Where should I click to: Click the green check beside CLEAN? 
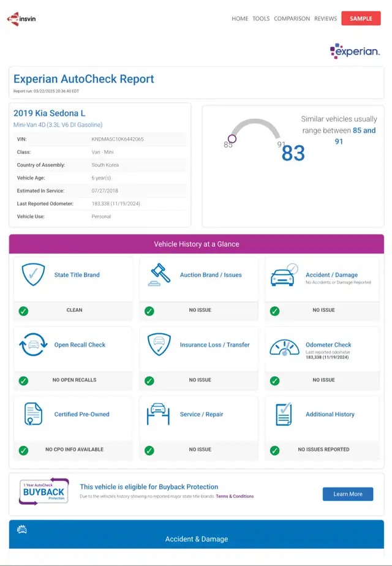(x=23, y=311)
